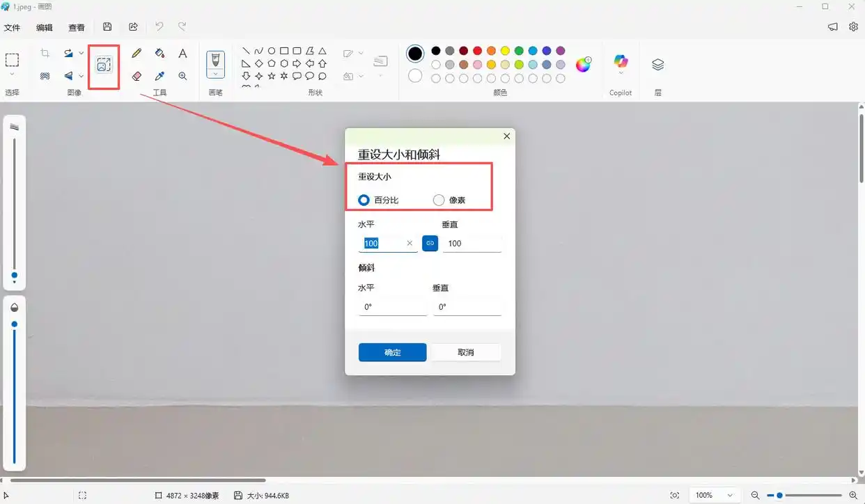Click the flip image icon
The image size is (865, 504).
[x=68, y=75]
